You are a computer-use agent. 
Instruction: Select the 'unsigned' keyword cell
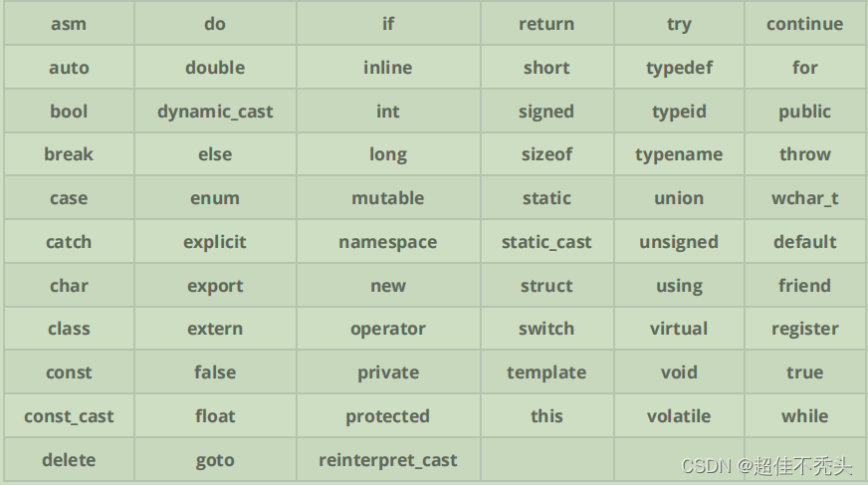(679, 242)
